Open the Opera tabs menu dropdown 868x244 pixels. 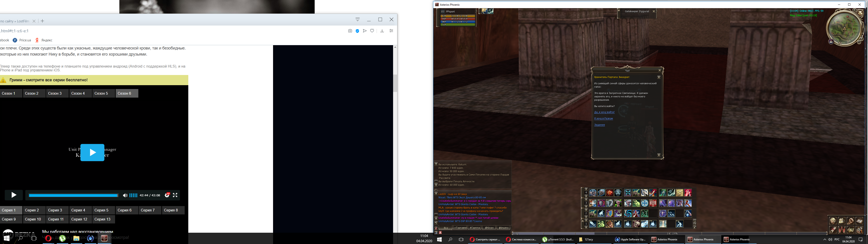(x=358, y=19)
